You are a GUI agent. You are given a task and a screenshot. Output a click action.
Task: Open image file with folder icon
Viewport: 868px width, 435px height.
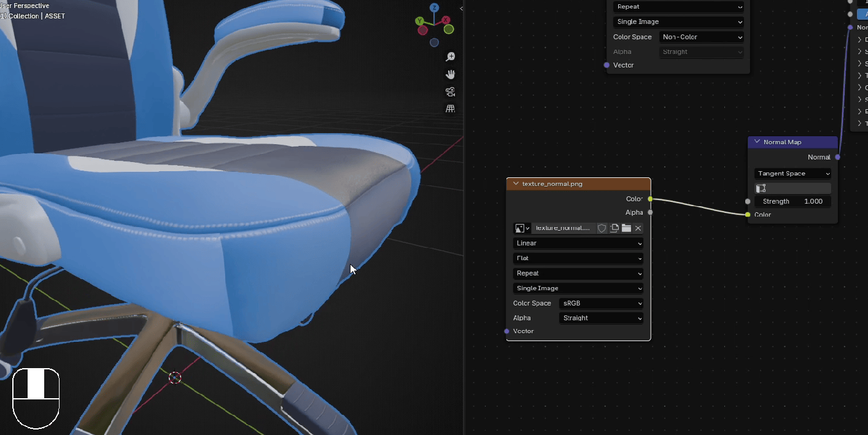point(626,228)
